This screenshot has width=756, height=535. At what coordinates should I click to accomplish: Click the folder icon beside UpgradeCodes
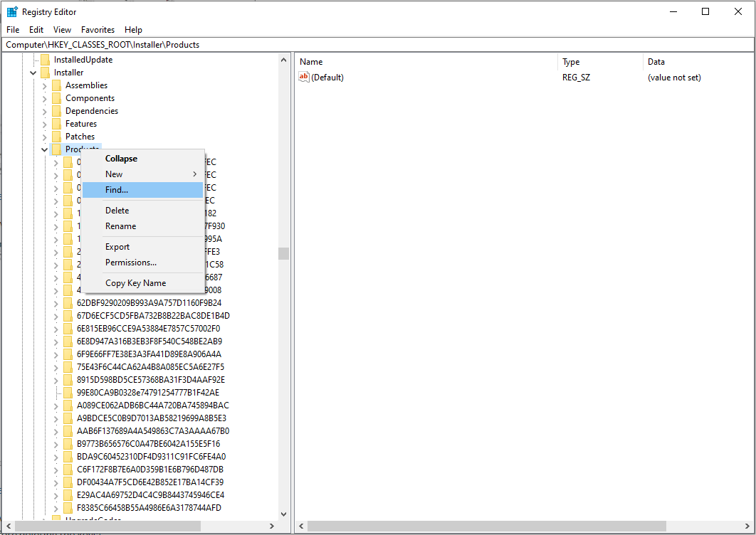(57, 520)
